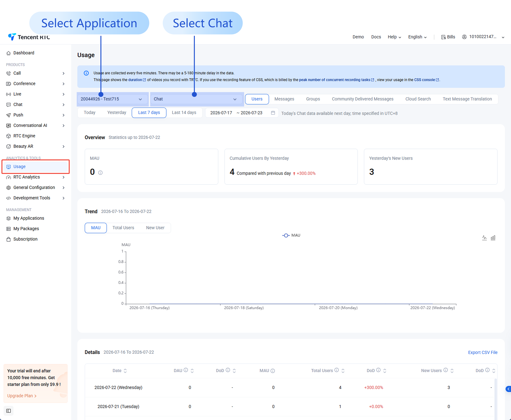Expand the account menu chevron
Viewport: 511px width, 420px height.
pos(503,37)
